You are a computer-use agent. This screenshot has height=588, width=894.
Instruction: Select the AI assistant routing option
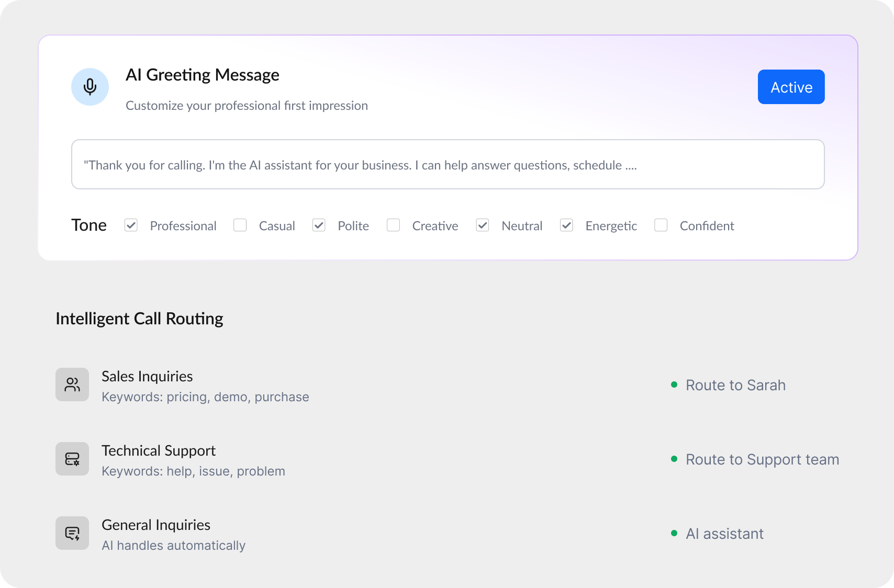tap(724, 534)
